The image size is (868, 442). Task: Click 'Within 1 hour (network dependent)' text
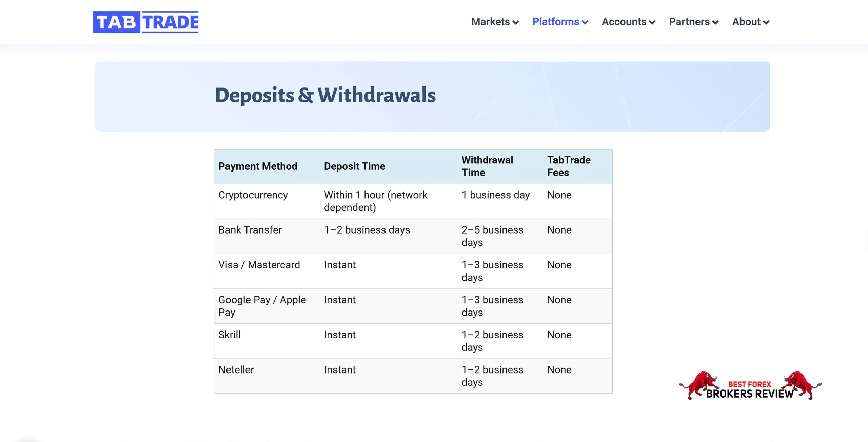(375, 201)
